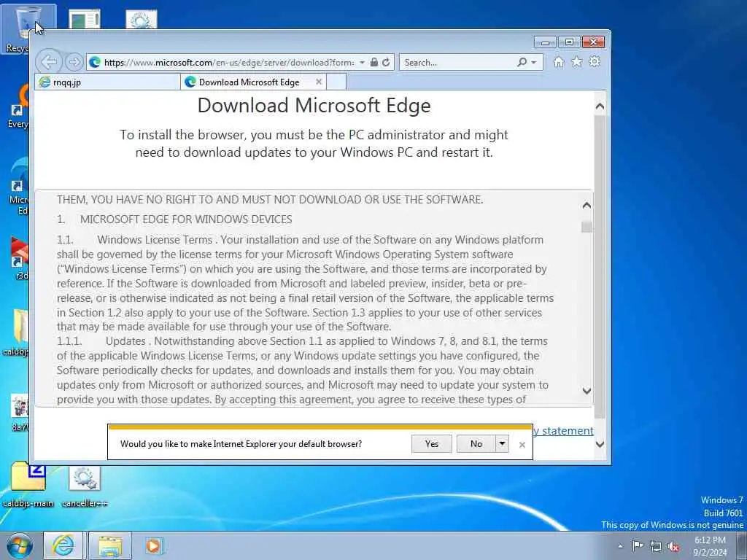The height and width of the screenshot is (560, 747).
Task: Minimize the Internet Explorer window
Action: 545,42
